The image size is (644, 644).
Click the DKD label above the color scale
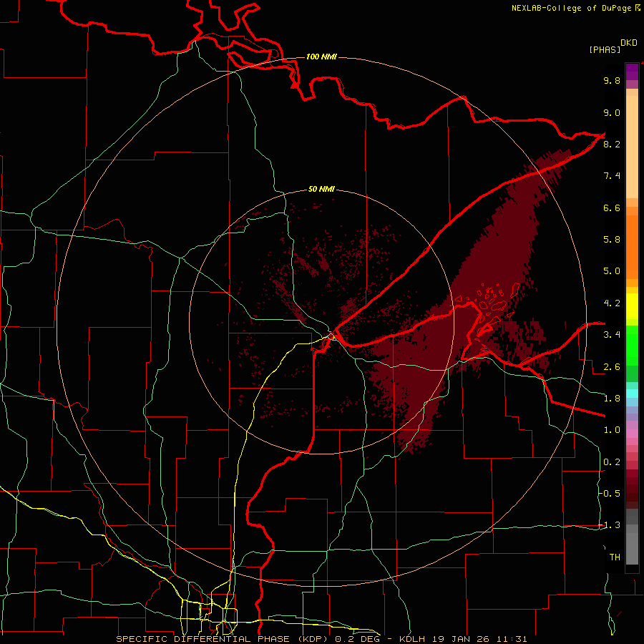coord(628,43)
